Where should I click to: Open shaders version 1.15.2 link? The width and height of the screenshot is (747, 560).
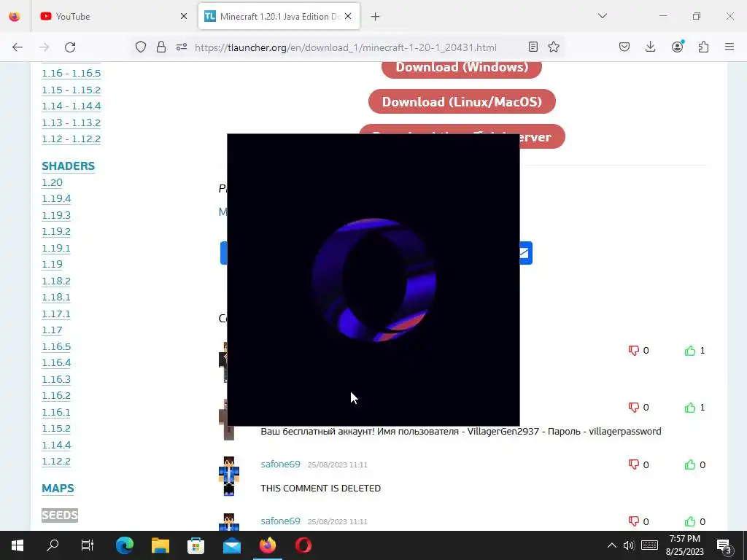[x=56, y=429]
